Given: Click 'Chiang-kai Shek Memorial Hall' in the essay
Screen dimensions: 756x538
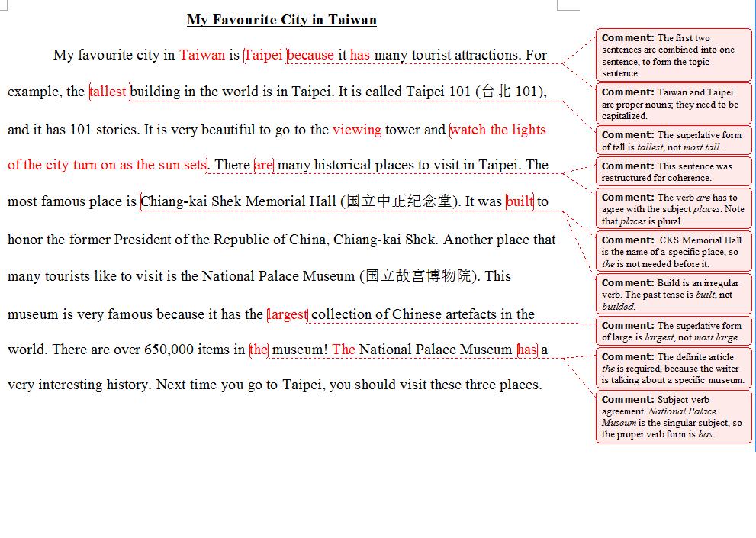Looking at the screenshot, I should click(x=238, y=201).
